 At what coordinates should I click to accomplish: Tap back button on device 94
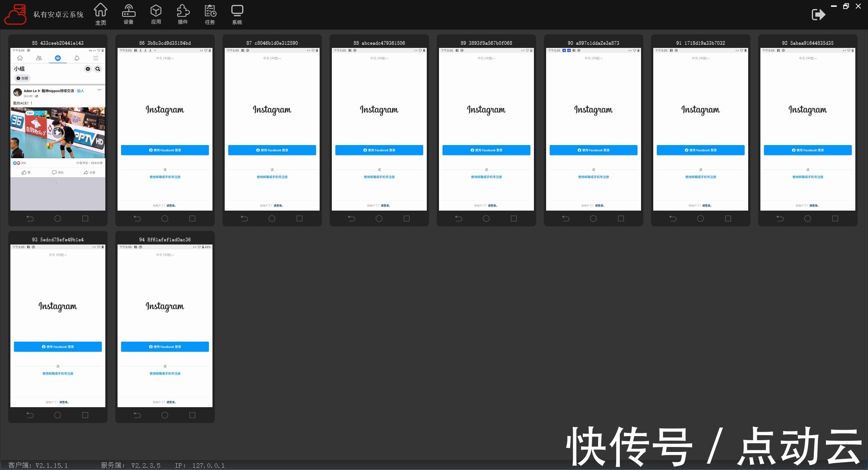tap(137, 415)
